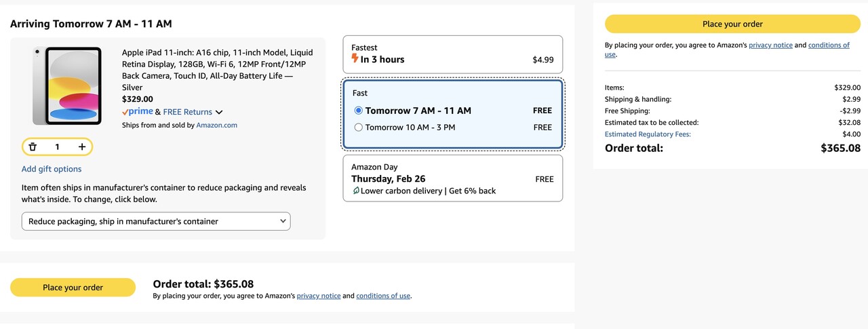Select Fastest In 3 hours delivery for $4.99

[452, 54]
